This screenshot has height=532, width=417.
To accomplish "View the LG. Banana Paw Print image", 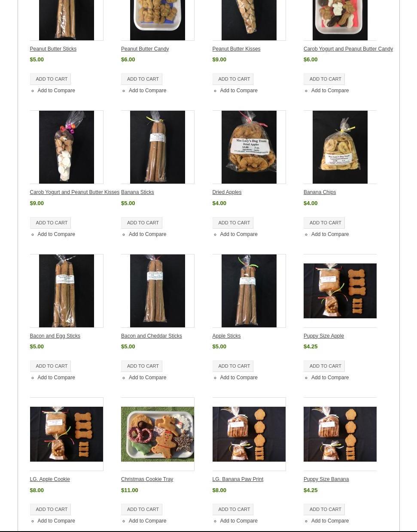I will tap(249, 434).
